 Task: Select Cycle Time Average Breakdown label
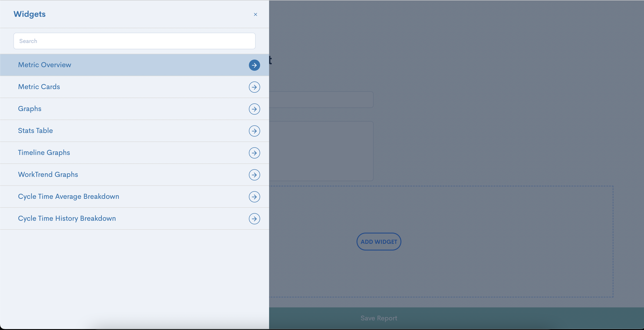[x=68, y=196]
